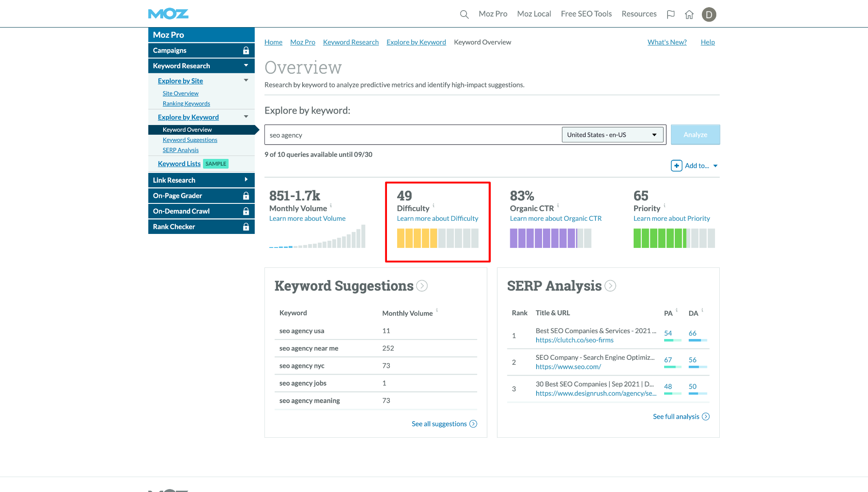Go to home via house icon
868x492 pixels.
pyautogui.click(x=689, y=14)
